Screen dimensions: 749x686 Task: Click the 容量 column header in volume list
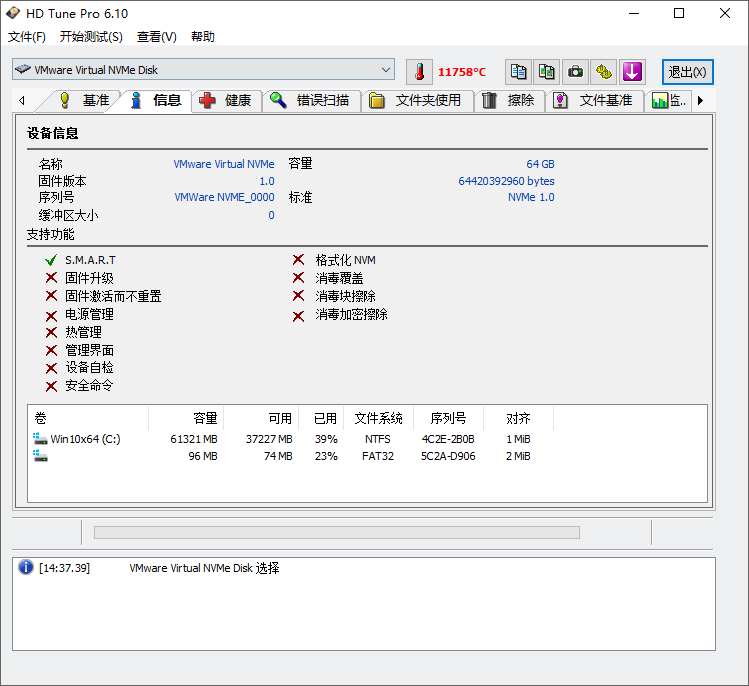click(x=186, y=418)
